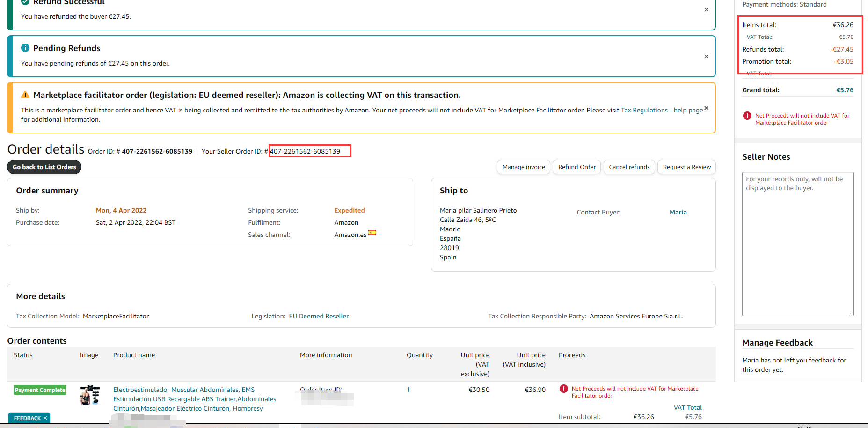Click the Payment Complete status badge
Image resolution: width=868 pixels, height=428 pixels.
coord(40,390)
